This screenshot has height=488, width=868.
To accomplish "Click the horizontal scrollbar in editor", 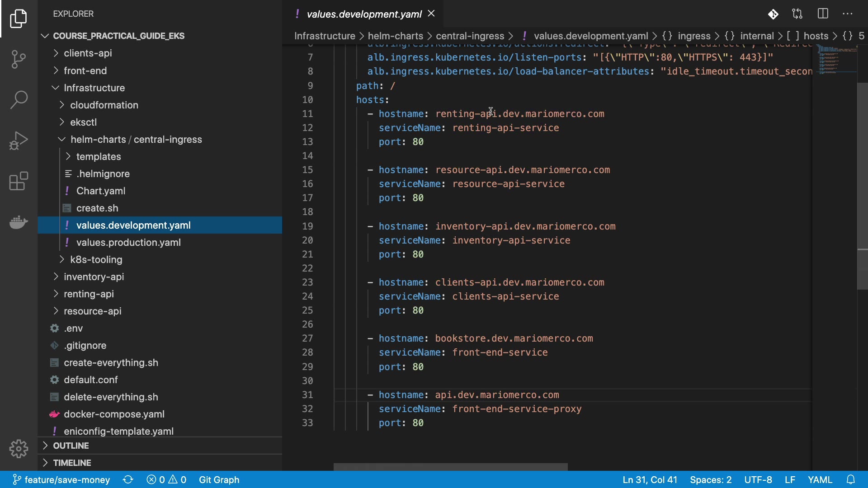I will [x=450, y=467].
